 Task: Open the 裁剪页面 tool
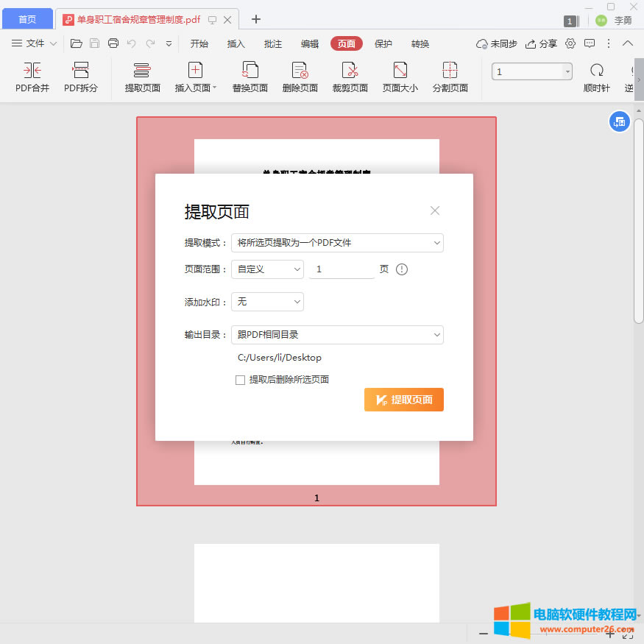tap(350, 77)
